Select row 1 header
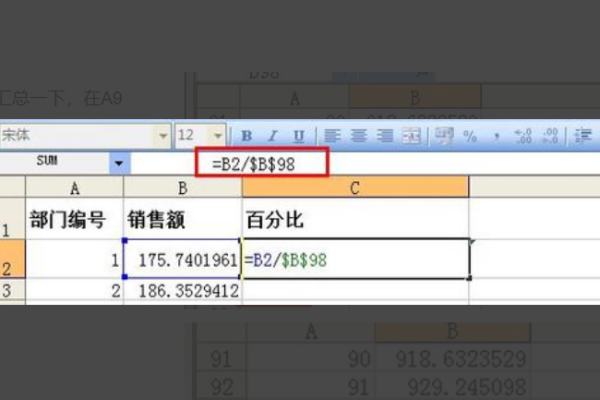Screen dimensions: 600x400 click(12, 219)
